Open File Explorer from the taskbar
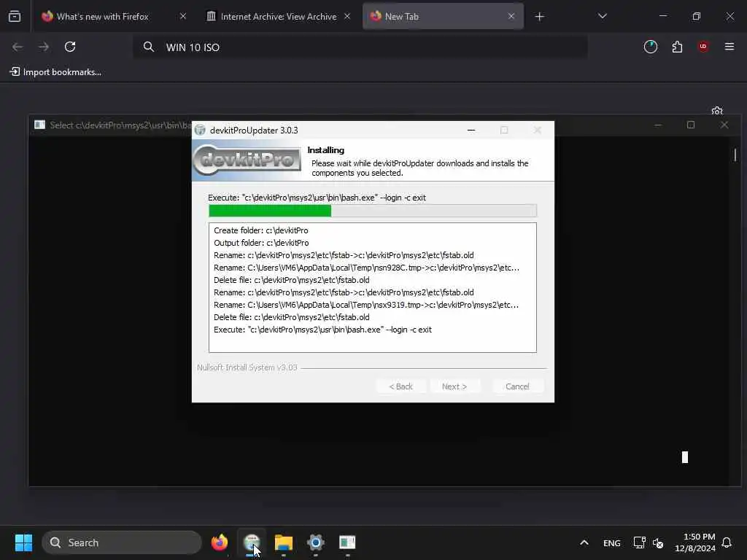Viewport: 747px width, 560px height. click(284, 542)
